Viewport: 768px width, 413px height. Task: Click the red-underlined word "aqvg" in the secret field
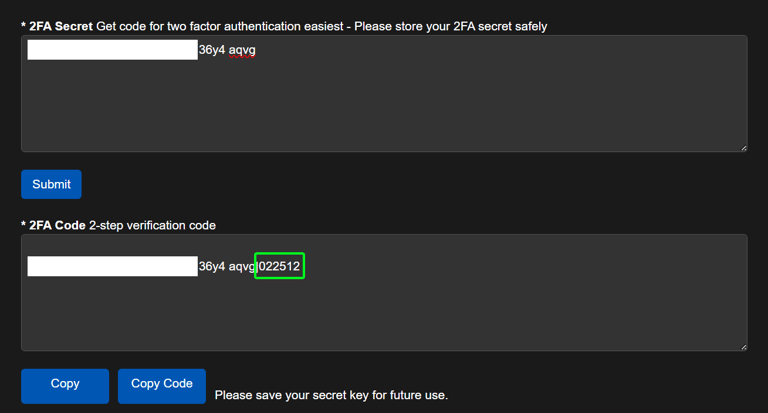coord(242,48)
